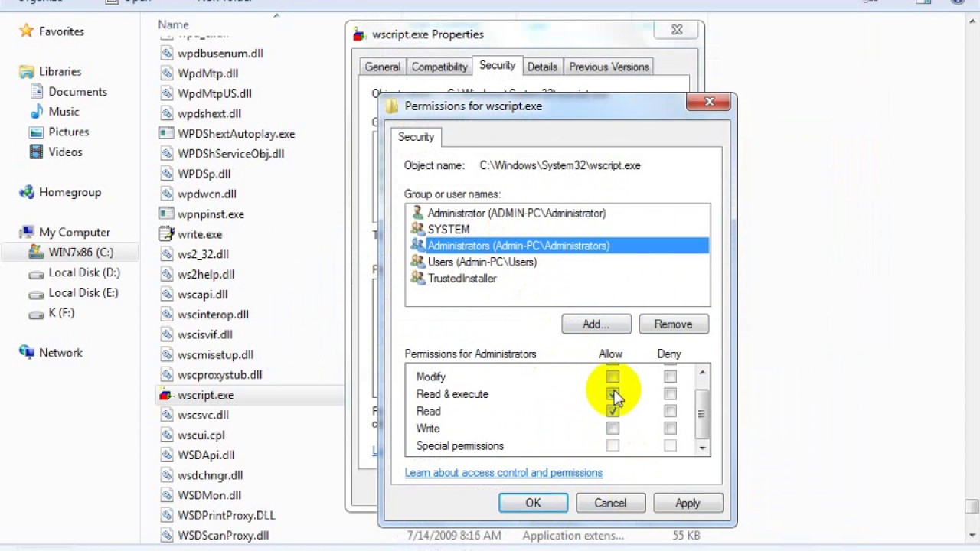Click the Administrator user icon in list
This screenshot has width=980, height=551.
(x=417, y=213)
